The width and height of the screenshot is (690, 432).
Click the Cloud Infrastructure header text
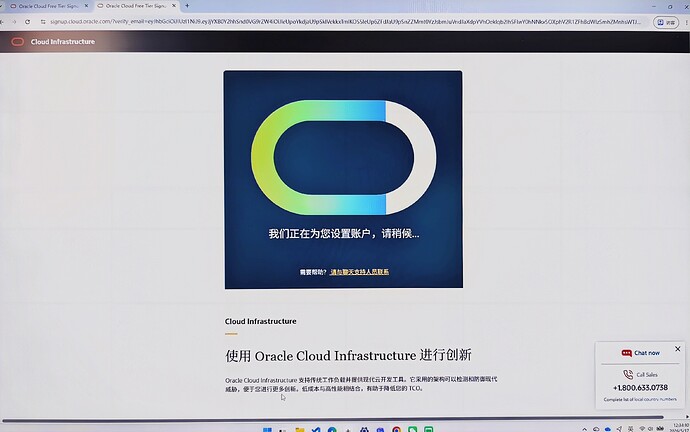(62, 42)
